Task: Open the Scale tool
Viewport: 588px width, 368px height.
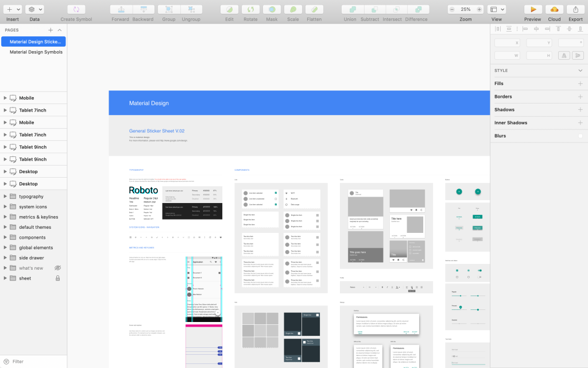Action: (x=293, y=9)
